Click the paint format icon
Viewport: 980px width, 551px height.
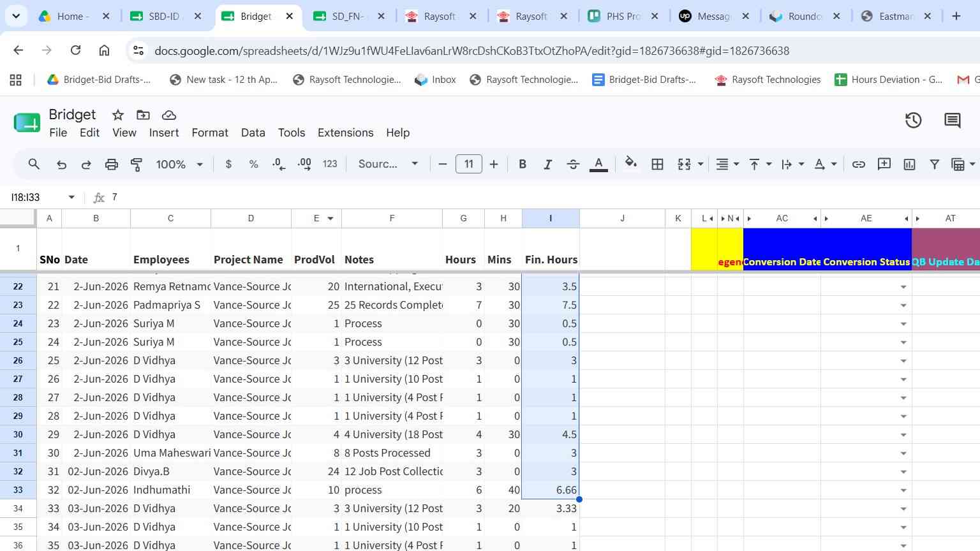point(137,164)
